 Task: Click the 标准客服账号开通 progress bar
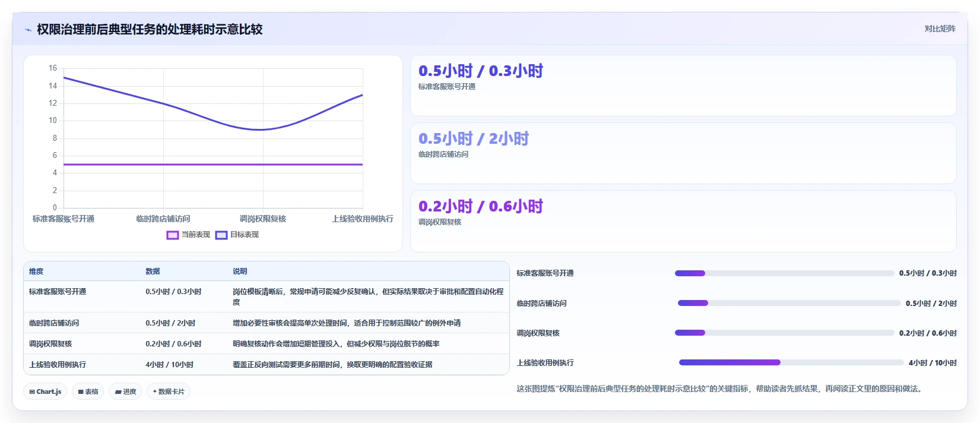click(784, 273)
